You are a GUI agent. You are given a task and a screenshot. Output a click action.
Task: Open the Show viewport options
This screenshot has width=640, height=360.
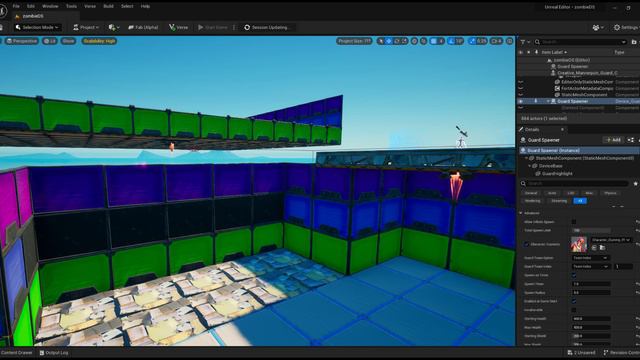[68, 41]
